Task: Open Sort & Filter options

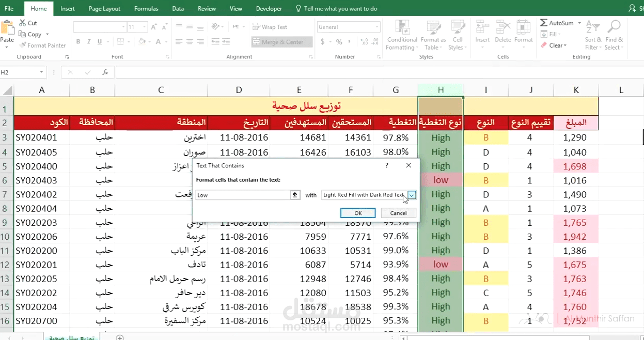Action: click(x=592, y=35)
